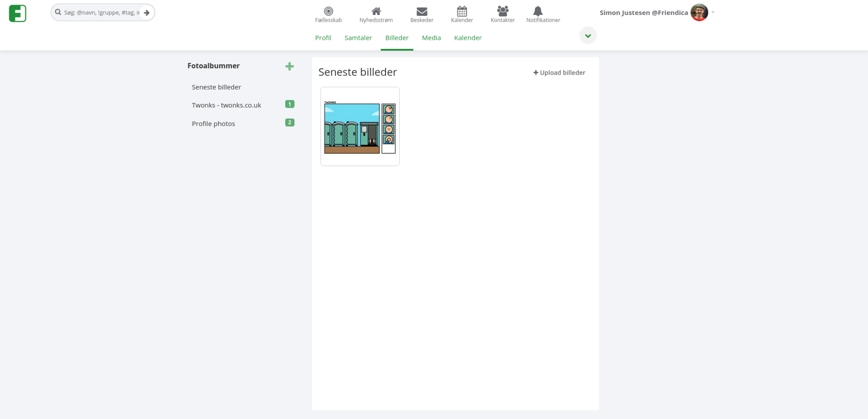
Task: Submit search with arrow button
Action: pyautogui.click(x=146, y=13)
